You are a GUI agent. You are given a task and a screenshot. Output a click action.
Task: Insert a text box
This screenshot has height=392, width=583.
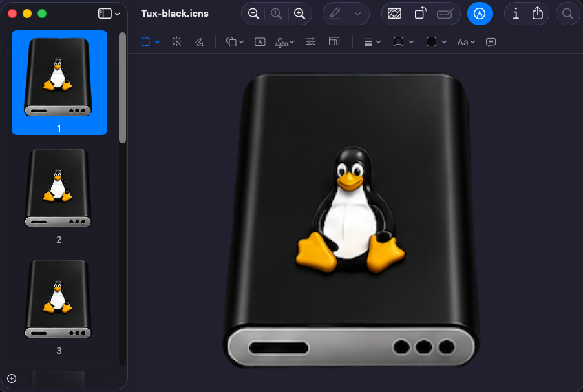(260, 41)
